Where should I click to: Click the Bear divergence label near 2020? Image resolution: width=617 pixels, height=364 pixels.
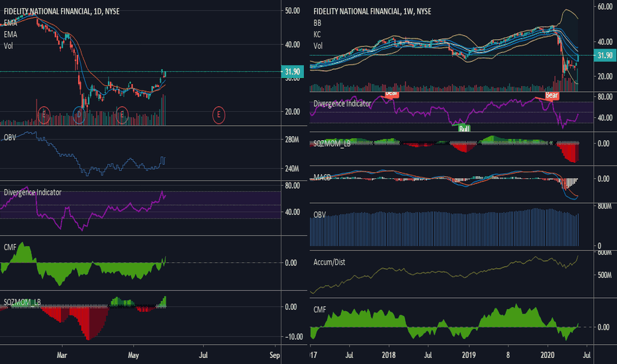[551, 95]
